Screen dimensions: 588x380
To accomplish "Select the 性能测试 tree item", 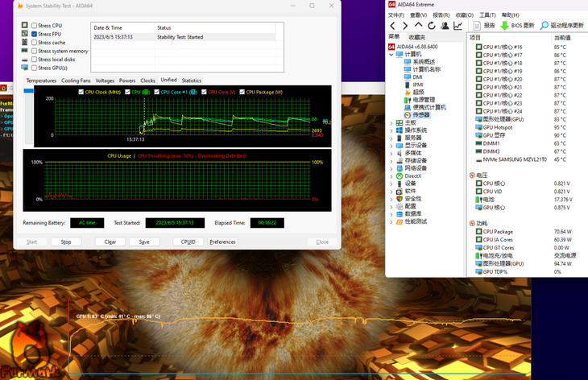I will 416,221.
